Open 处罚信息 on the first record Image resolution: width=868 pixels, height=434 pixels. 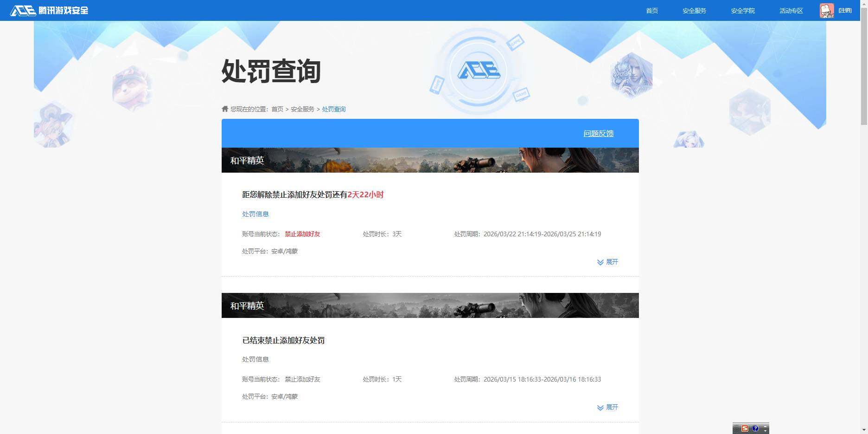[x=255, y=214]
